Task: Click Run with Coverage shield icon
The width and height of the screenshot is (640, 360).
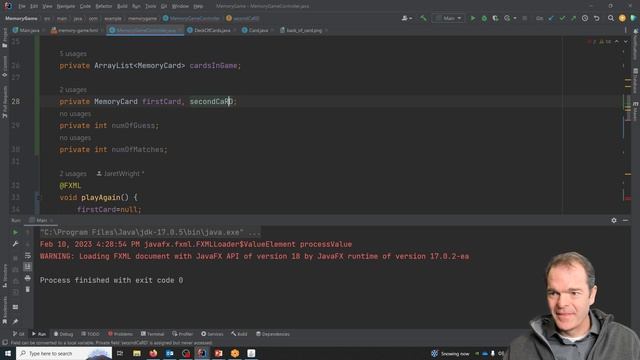Action: (495, 18)
